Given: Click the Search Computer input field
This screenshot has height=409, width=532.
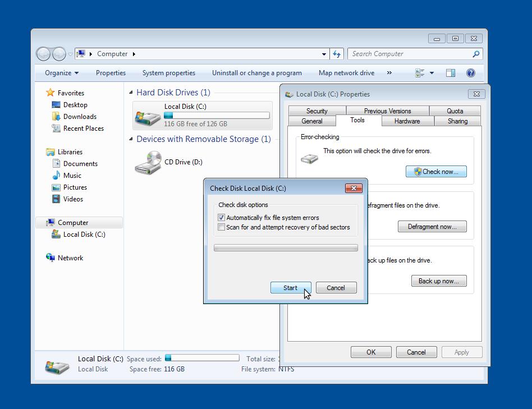Looking at the screenshot, I should (411, 54).
